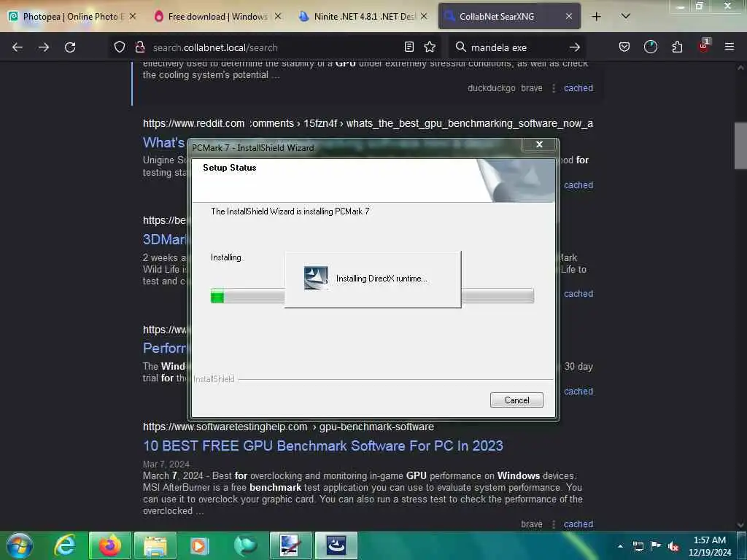Viewport: 747px width, 560px height.
Task: Open the teal bird app taskbar icon
Action: [245, 545]
